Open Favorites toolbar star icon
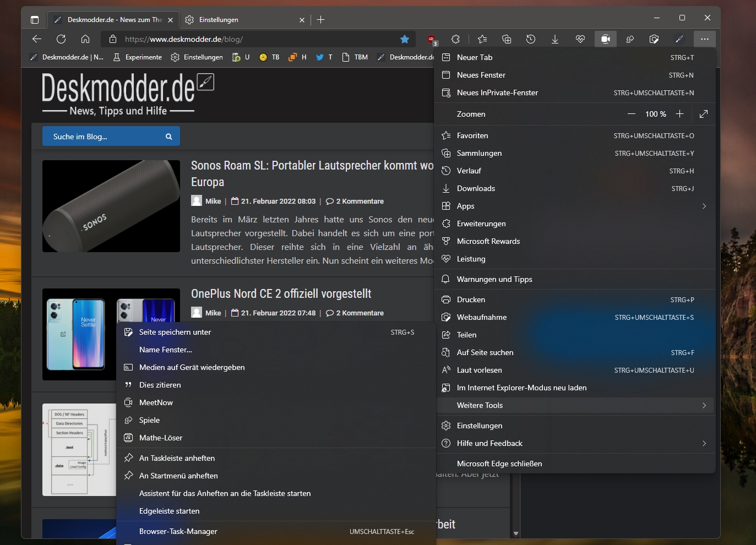Screen dimensions: 756x545 (x=482, y=39)
